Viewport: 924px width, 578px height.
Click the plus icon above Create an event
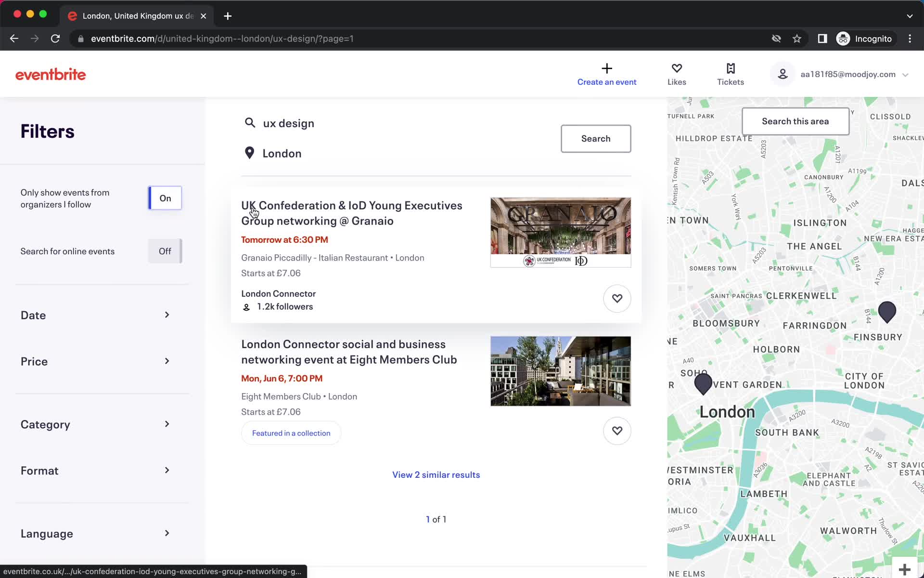tap(607, 68)
